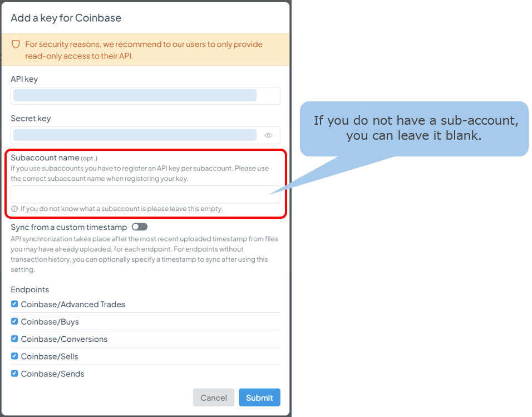Click the Subaccount name input field
Screen dimensions: 532x417
pyautogui.click(x=145, y=194)
